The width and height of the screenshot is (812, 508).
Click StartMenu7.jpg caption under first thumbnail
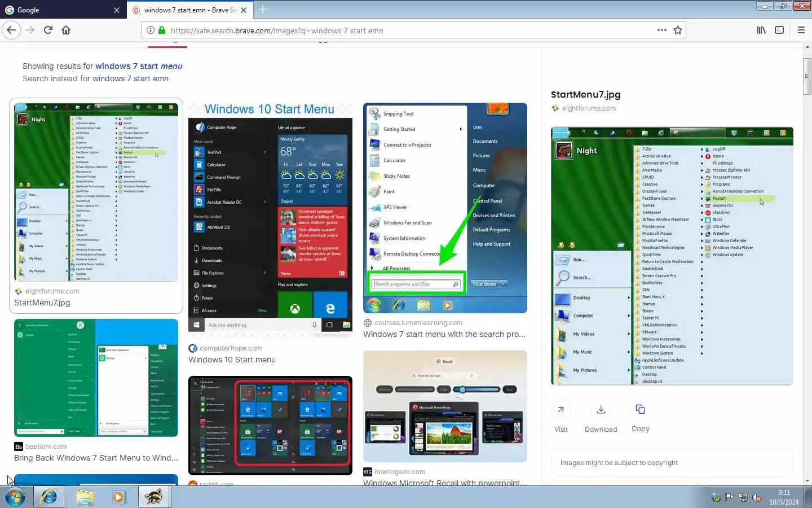click(42, 303)
